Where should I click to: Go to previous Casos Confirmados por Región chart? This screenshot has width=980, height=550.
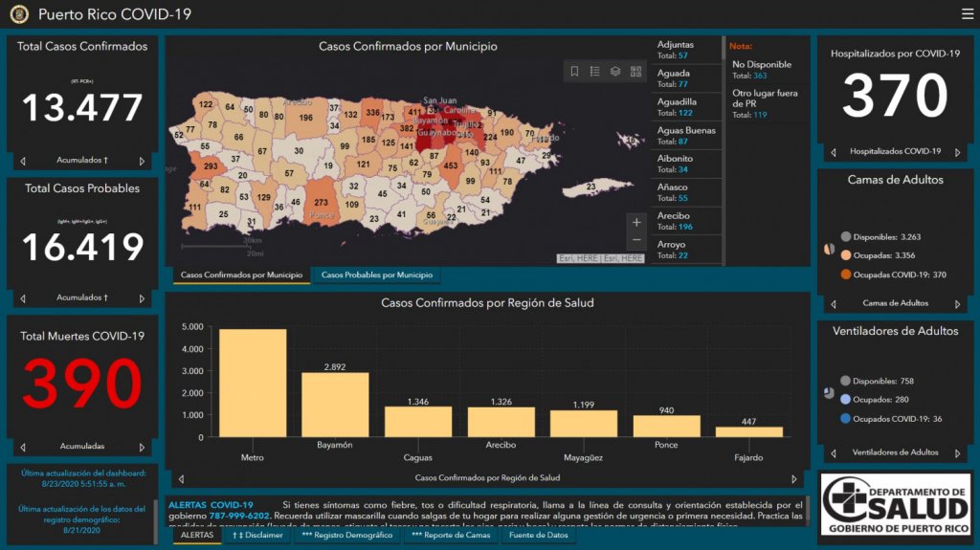tap(181, 478)
